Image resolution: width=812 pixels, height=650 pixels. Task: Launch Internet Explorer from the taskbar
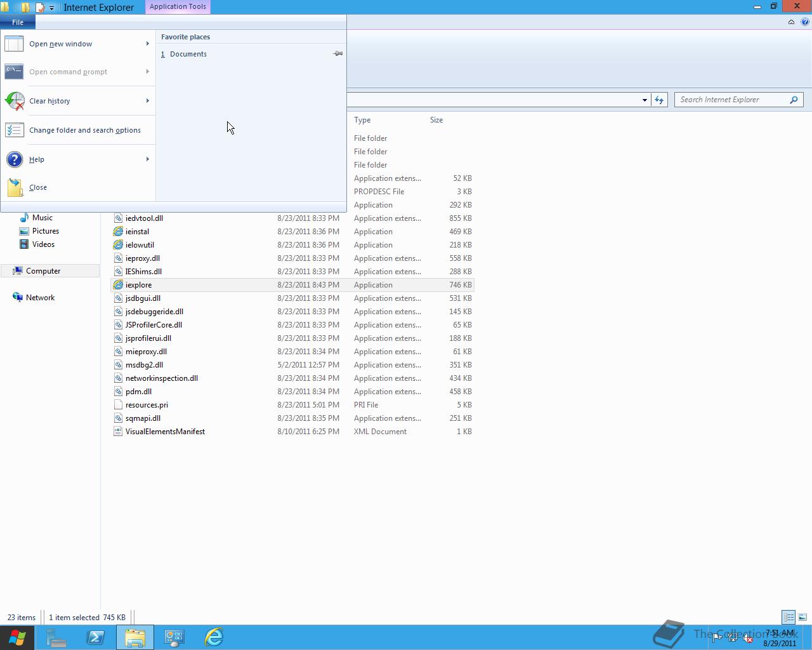(x=214, y=637)
